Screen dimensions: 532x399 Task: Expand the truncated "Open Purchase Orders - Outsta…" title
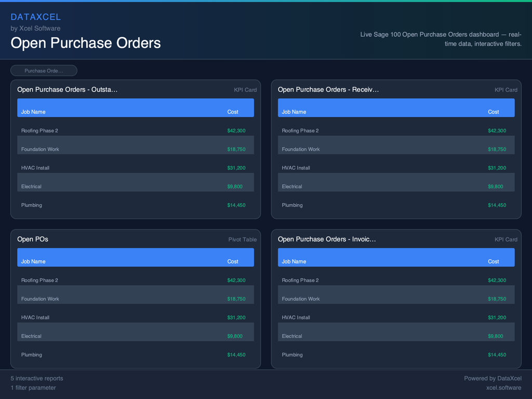[68, 89]
